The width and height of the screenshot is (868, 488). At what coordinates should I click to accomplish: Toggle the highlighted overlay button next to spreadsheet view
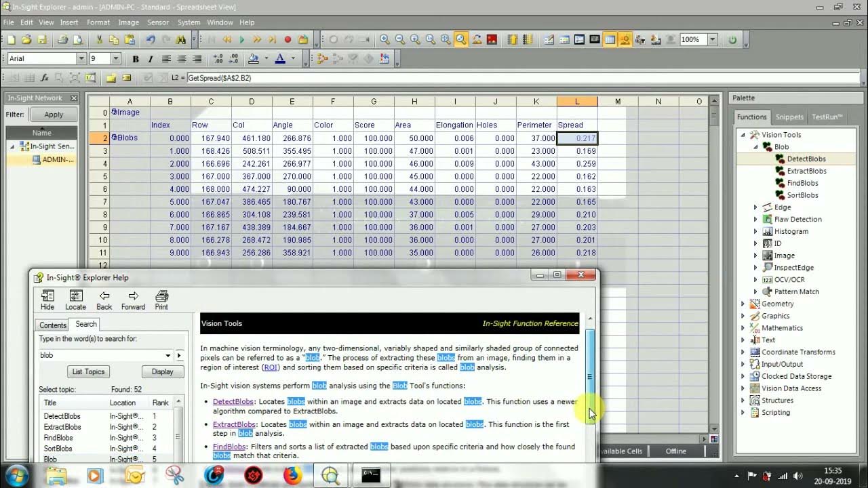pyautogui.click(x=625, y=40)
